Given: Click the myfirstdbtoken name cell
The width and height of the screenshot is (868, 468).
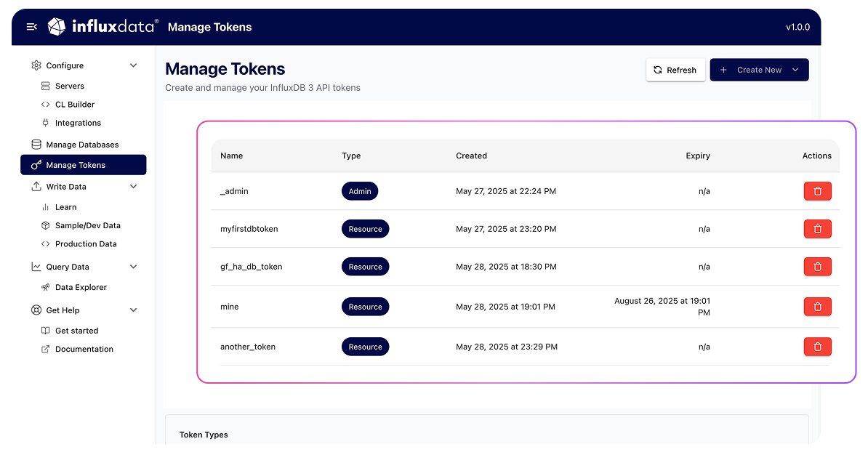Looking at the screenshot, I should click(x=249, y=228).
